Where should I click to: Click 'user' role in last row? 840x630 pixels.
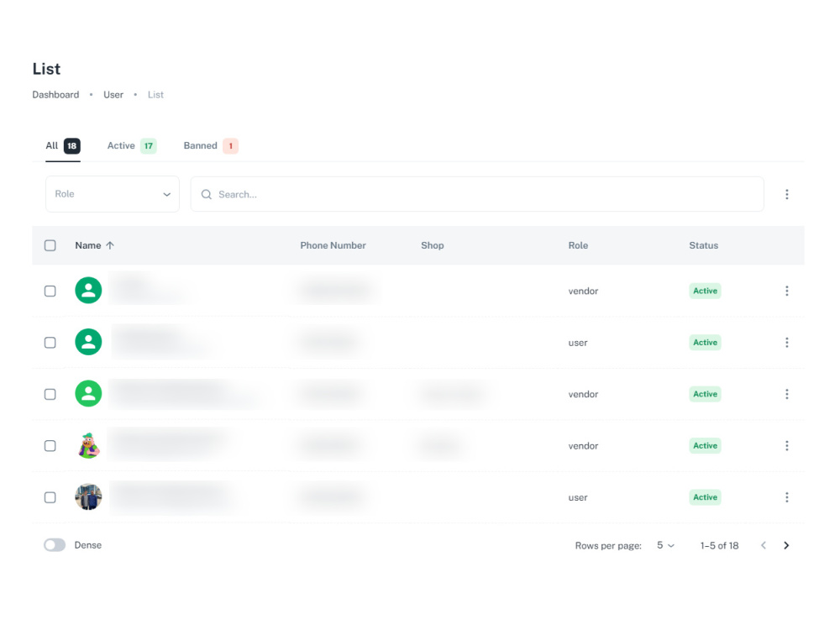point(578,497)
